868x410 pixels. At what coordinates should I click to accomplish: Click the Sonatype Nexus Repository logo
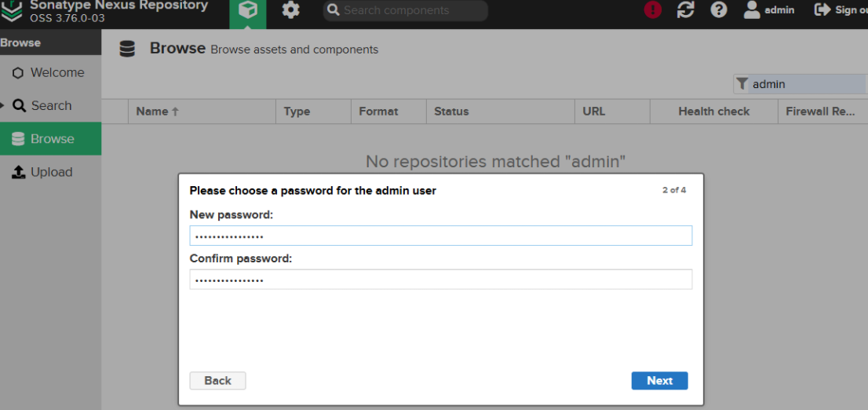pyautogui.click(x=12, y=12)
